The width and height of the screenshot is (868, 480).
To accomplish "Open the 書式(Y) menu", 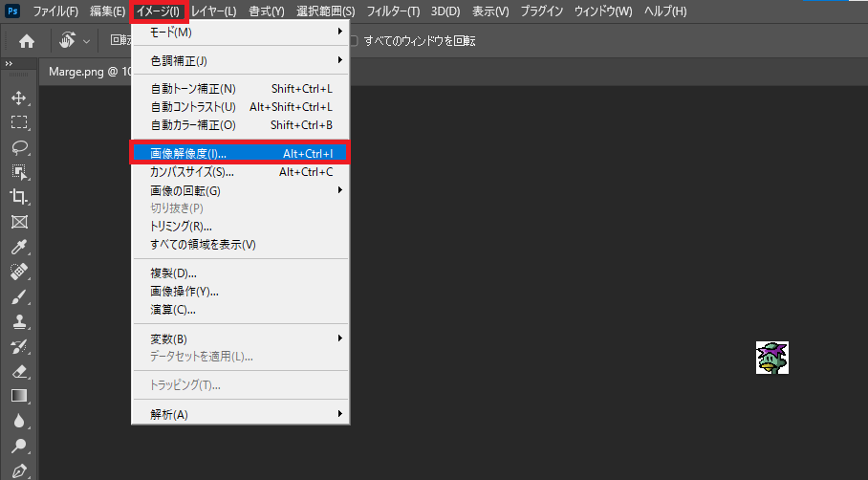I will (267, 11).
